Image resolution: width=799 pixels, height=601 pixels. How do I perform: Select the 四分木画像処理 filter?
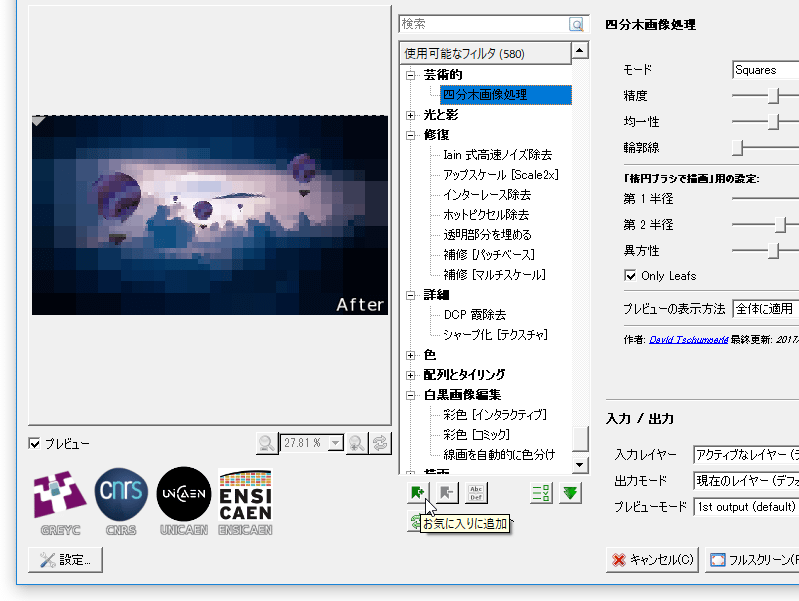tap(505, 95)
